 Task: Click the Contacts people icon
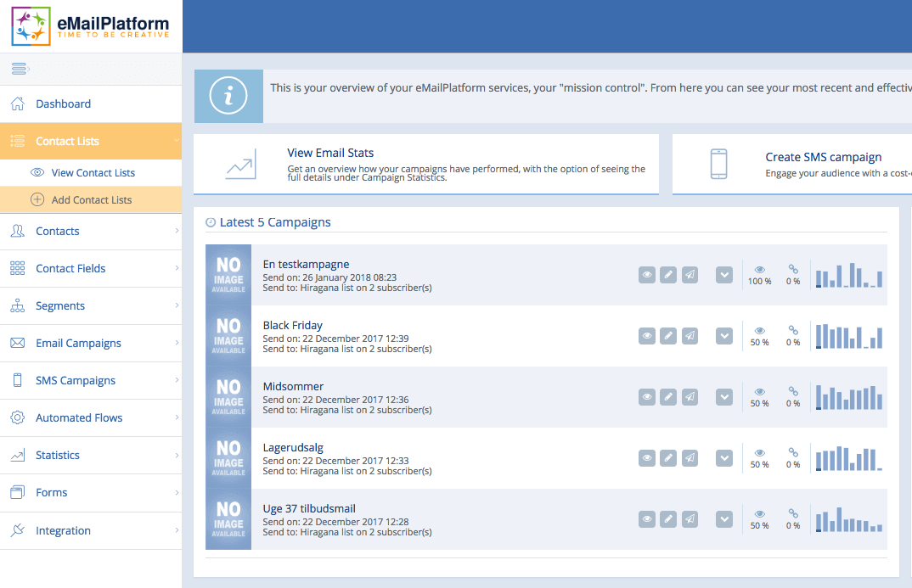[18, 232]
